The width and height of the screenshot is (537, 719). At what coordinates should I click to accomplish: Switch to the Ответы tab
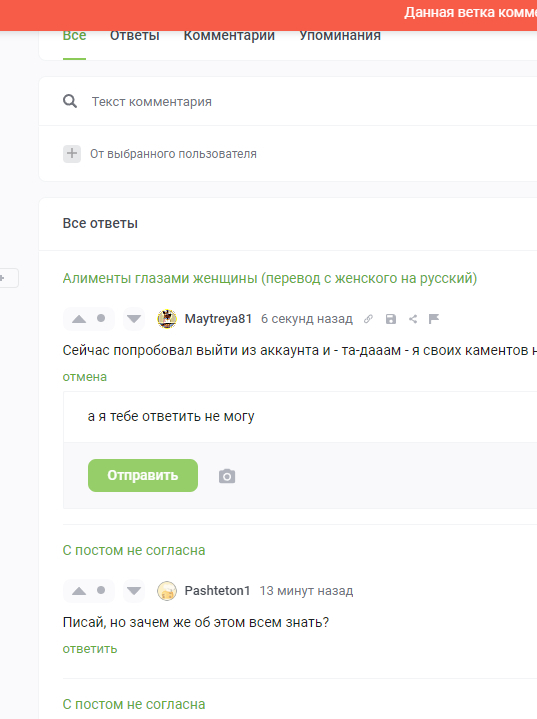(x=135, y=36)
